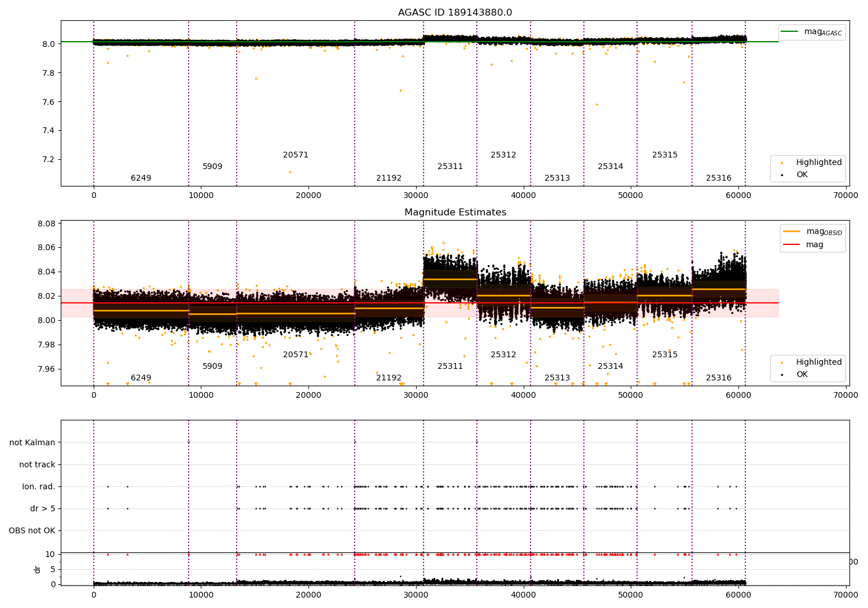Click "OK" in the top plot legend
The width and height of the screenshot is (868, 608).
click(802, 175)
